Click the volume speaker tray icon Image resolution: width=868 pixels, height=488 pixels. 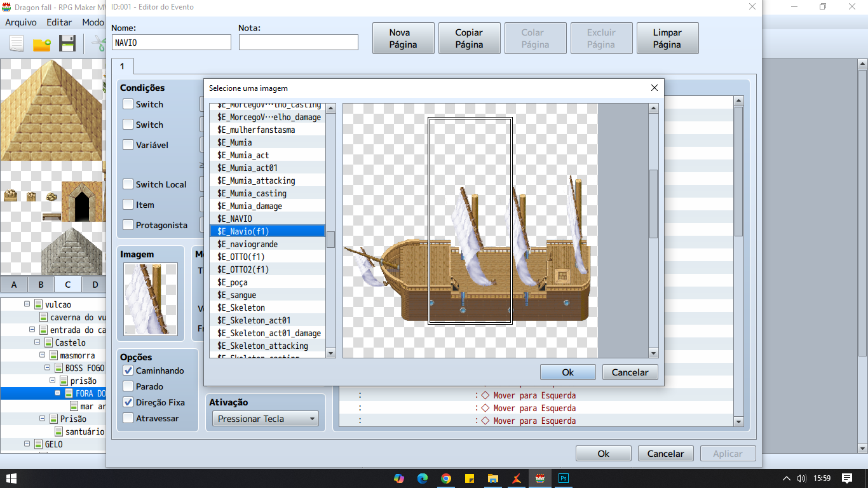(x=801, y=478)
